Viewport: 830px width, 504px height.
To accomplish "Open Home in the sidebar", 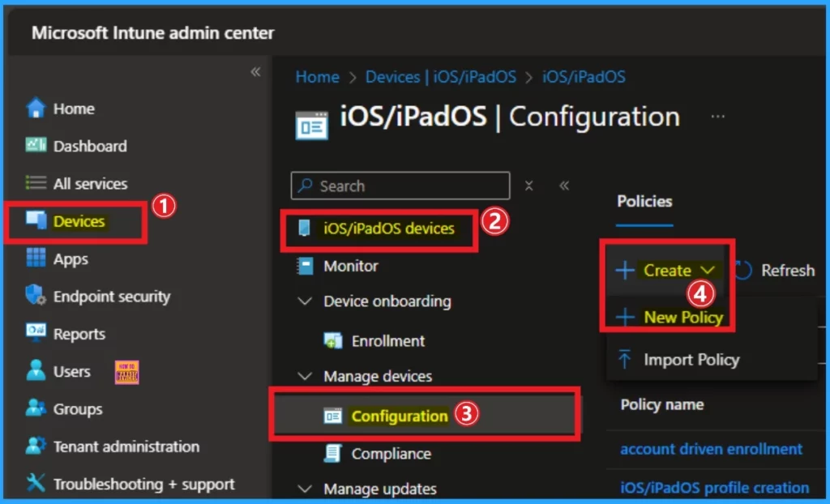I will pyautogui.click(x=74, y=109).
